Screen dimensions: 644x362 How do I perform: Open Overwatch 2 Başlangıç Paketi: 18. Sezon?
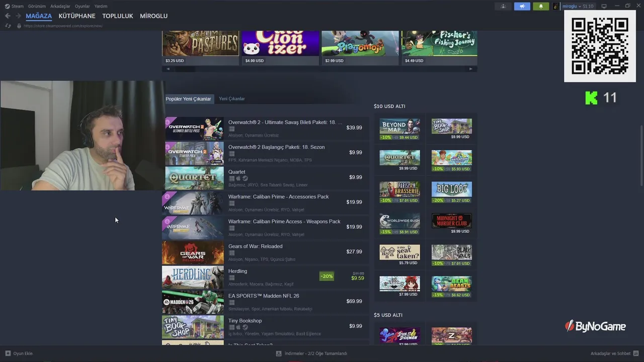pos(265,153)
